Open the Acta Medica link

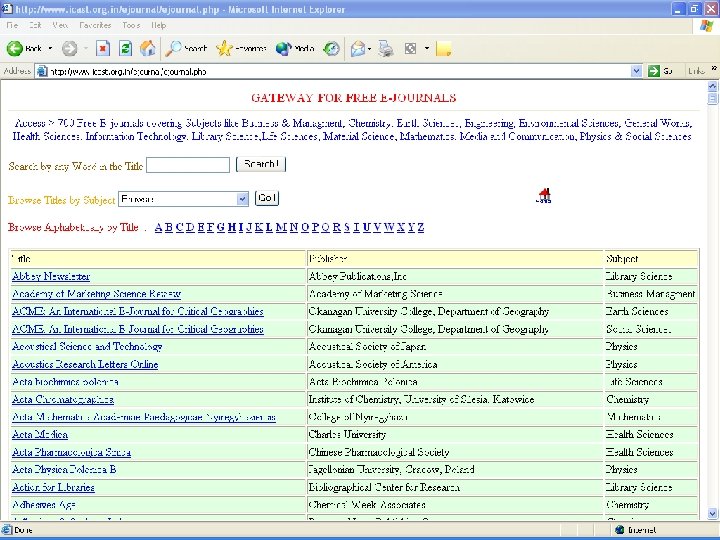point(40,434)
